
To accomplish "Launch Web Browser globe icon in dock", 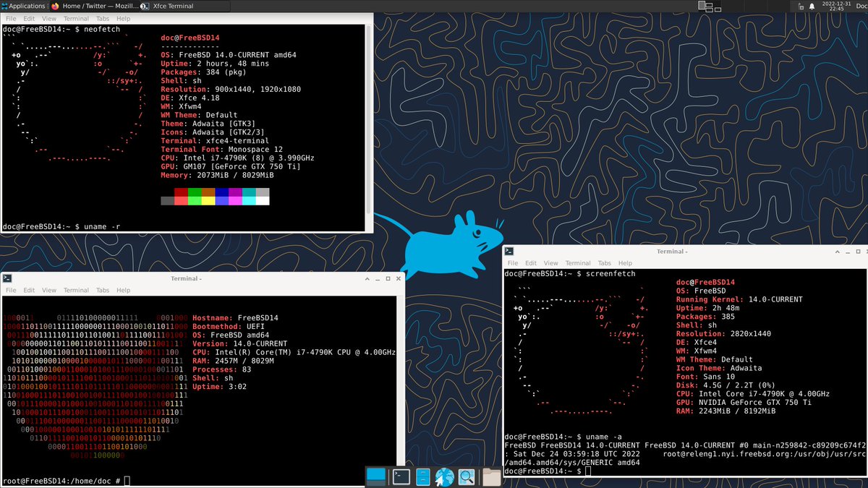I will 444,476.
